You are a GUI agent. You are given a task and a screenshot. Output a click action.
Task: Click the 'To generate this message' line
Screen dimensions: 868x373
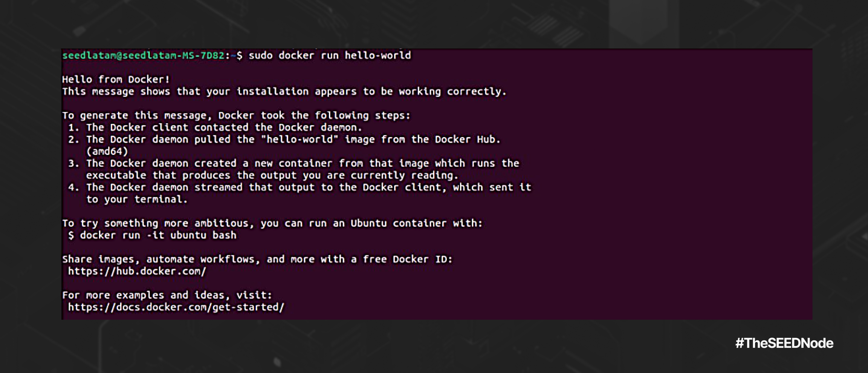click(236, 115)
